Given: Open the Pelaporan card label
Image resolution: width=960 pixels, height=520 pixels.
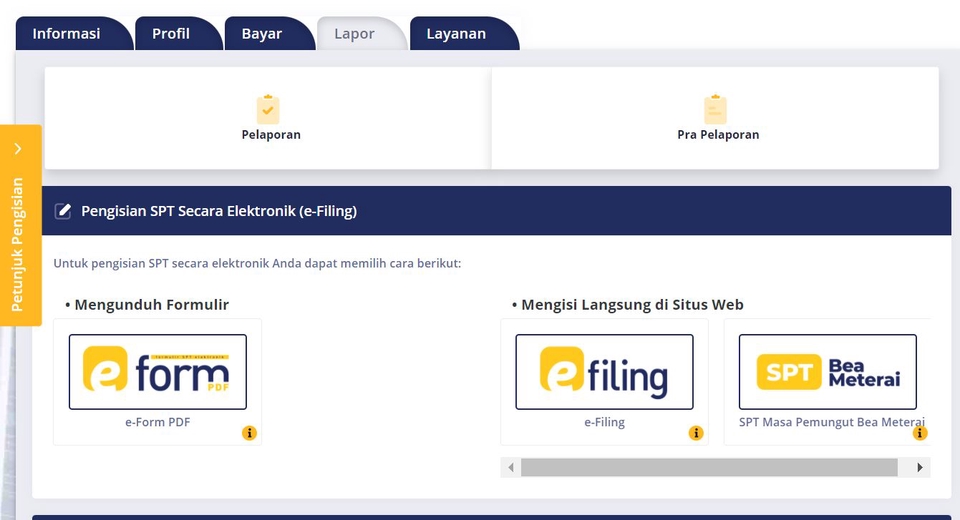Looking at the screenshot, I should click(271, 135).
